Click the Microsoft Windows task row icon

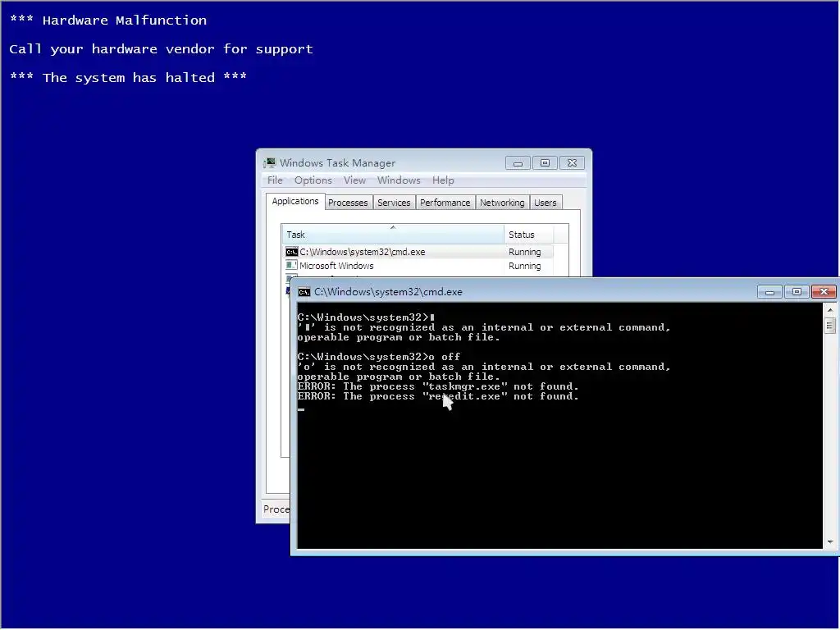[291, 266]
